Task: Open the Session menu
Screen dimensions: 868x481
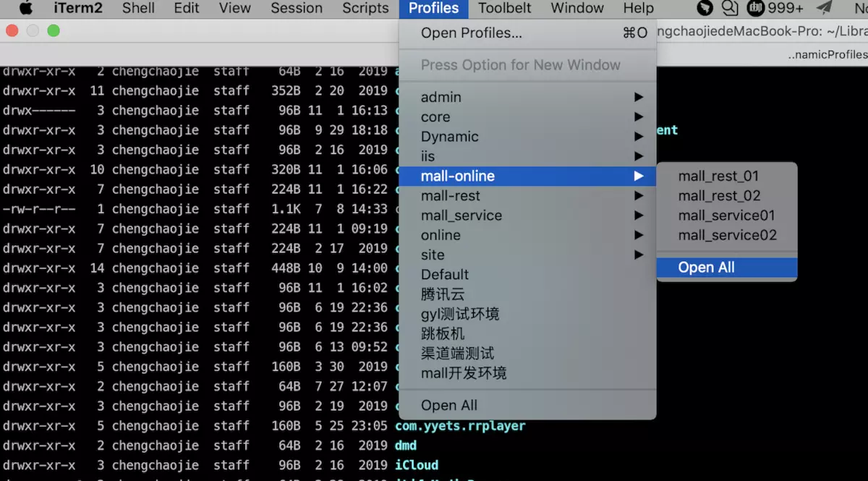Action: pos(297,8)
